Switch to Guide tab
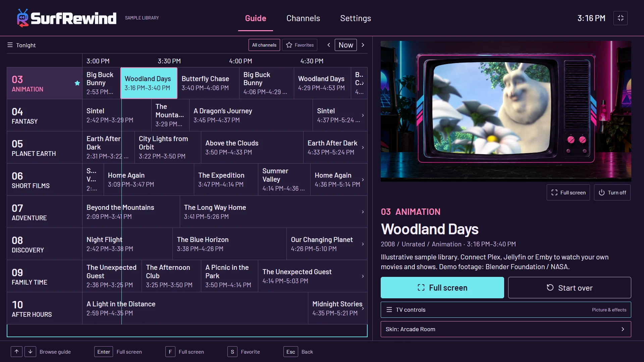This screenshot has height=362, width=644. pos(256,18)
